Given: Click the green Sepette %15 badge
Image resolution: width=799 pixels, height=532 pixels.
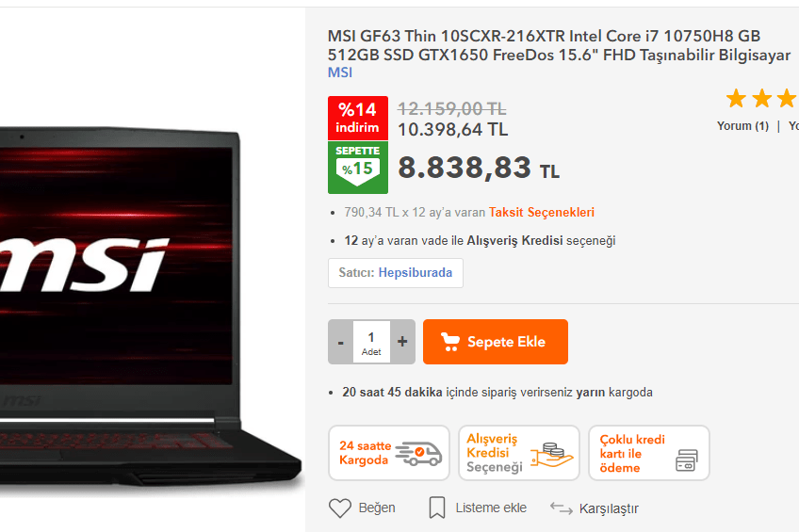Looking at the screenshot, I should click(x=358, y=168).
